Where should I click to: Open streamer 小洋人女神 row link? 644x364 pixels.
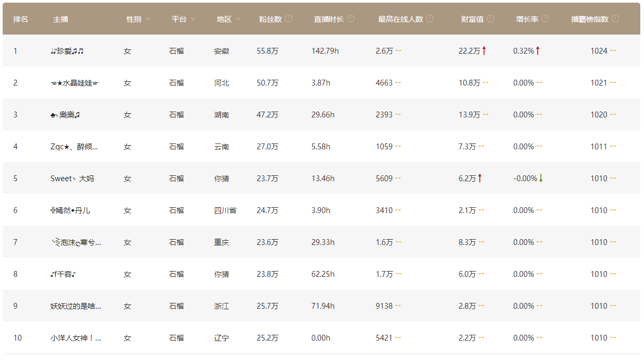pos(75,338)
